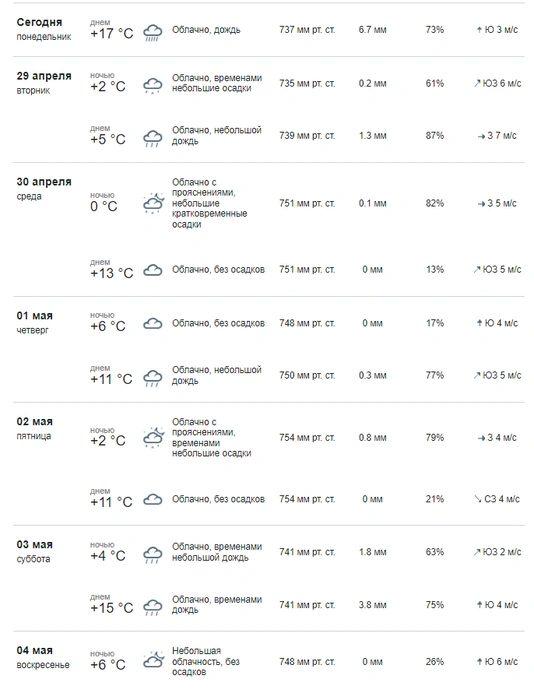Click the 04 мая воскресенье heading
The width and height of the screenshot is (534, 700).
pos(43,657)
